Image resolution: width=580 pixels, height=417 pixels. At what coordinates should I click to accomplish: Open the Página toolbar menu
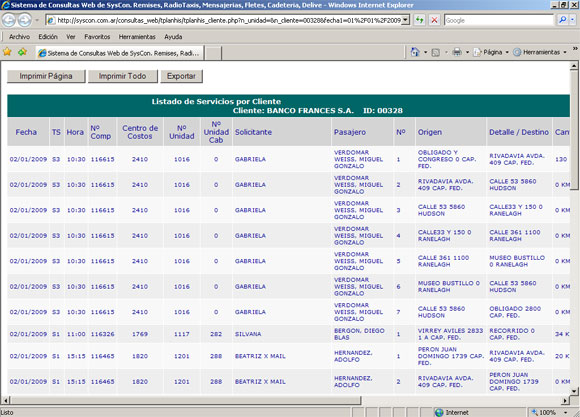tap(491, 52)
